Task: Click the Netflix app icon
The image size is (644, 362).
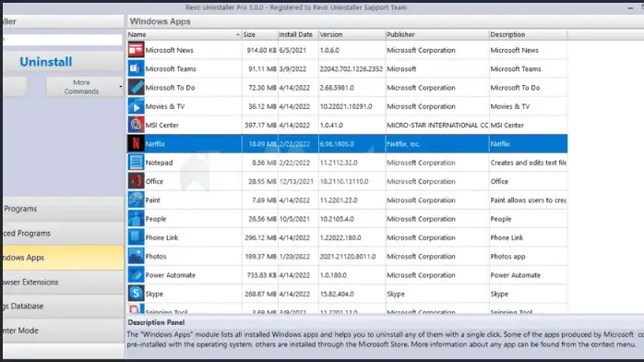Action: pyautogui.click(x=136, y=144)
